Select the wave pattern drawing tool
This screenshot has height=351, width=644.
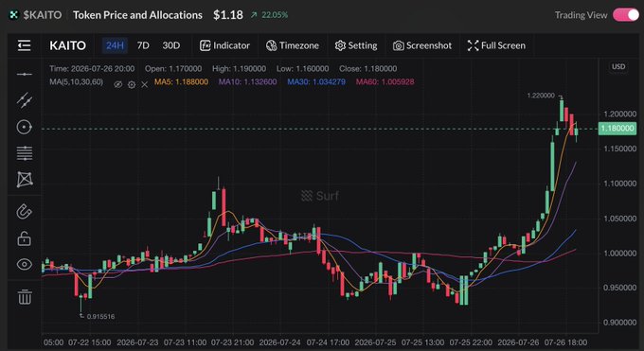25,180
